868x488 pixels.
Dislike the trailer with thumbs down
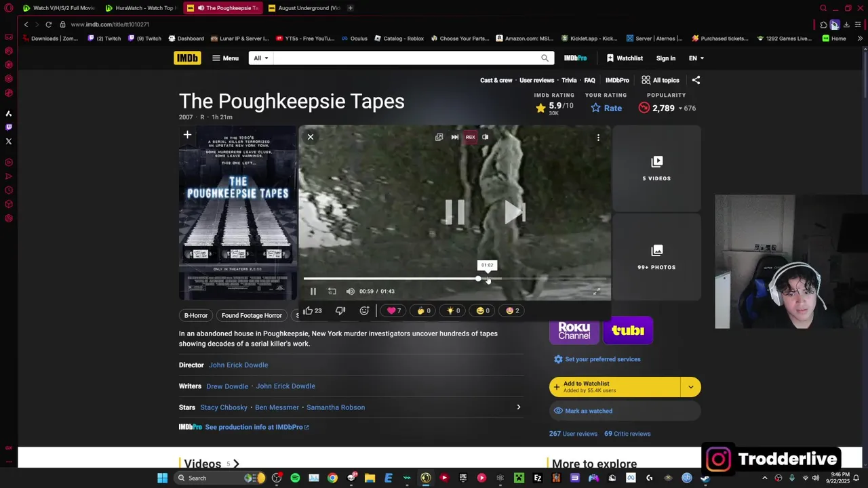[x=340, y=310]
